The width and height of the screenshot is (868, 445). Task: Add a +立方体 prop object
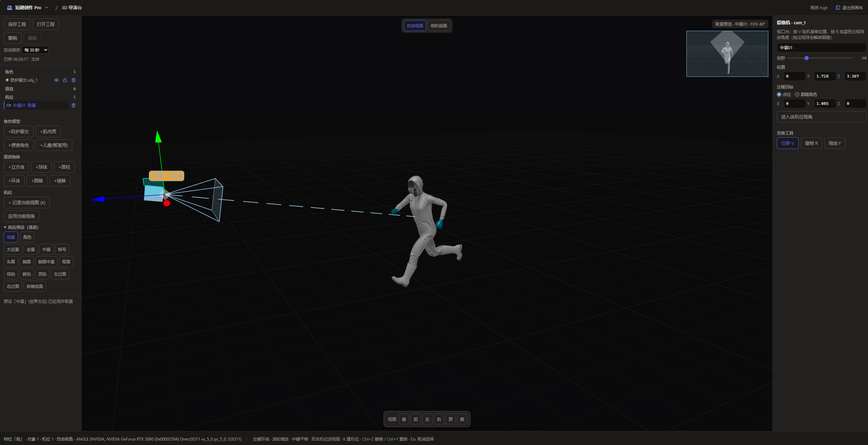16,167
